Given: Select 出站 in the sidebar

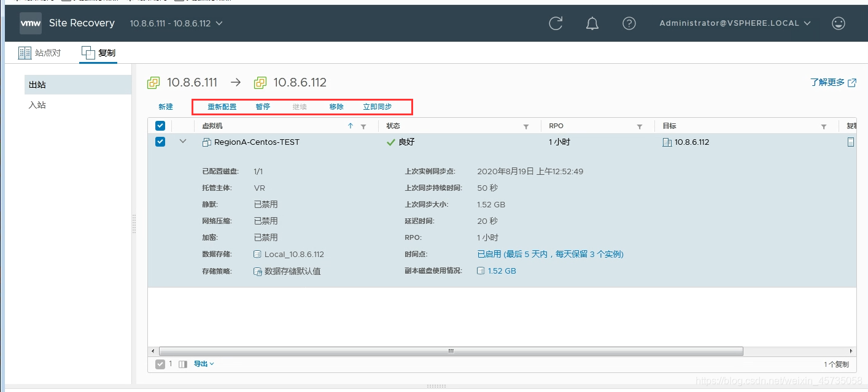Looking at the screenshot, I should click(78, 85).
